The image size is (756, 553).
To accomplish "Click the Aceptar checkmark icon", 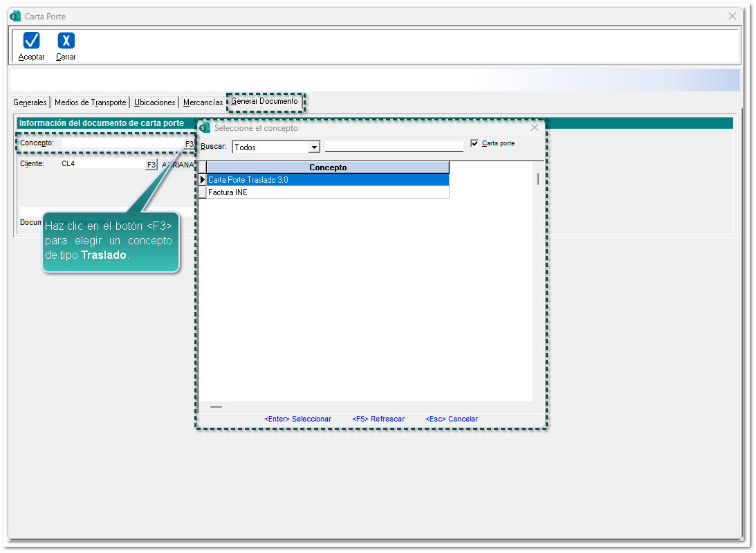I will (x=31, y=40).
